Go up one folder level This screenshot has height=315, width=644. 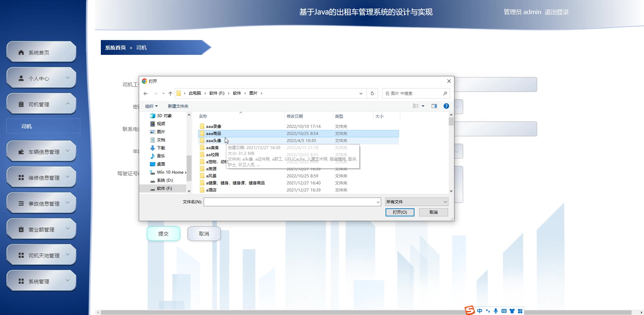[170, 94]
